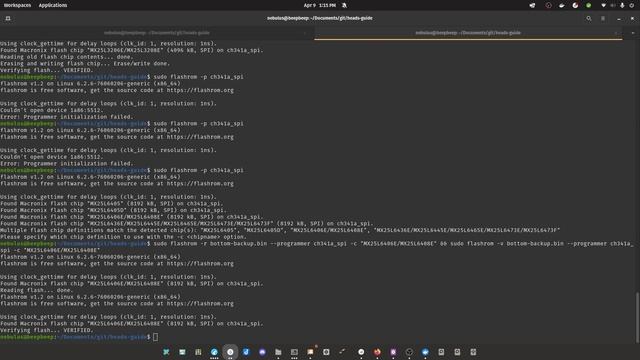Open the clock and calendar at Apr 9
The width and height of the screenshot is (640, 360).
320,5
